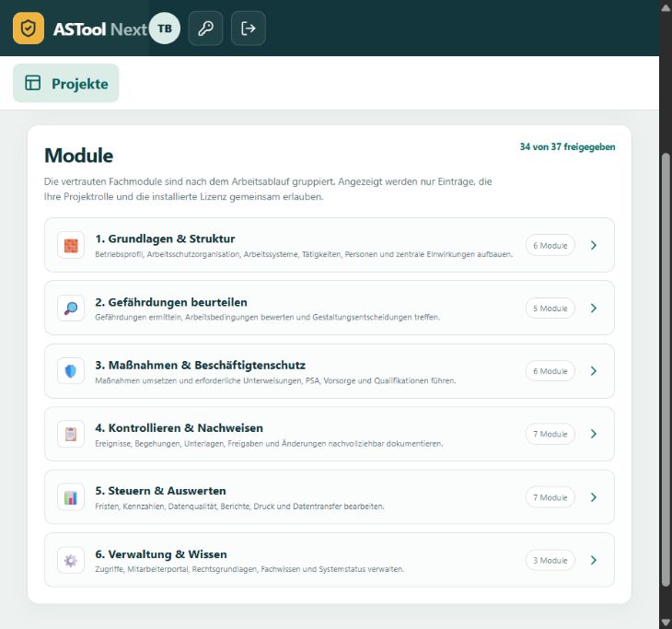The image size is (672, 629).
Task: Expand Kontrollieren & Nachweisen chevron
Action: [594, 434]
